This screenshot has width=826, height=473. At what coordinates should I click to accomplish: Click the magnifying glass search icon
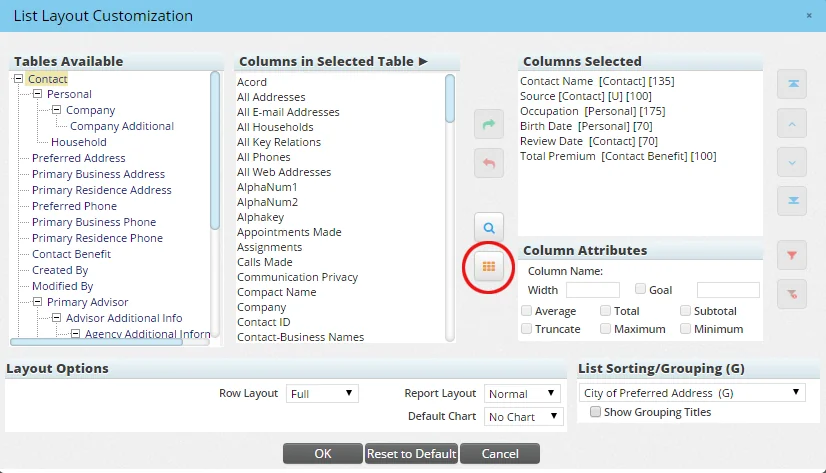click(489, 227)
